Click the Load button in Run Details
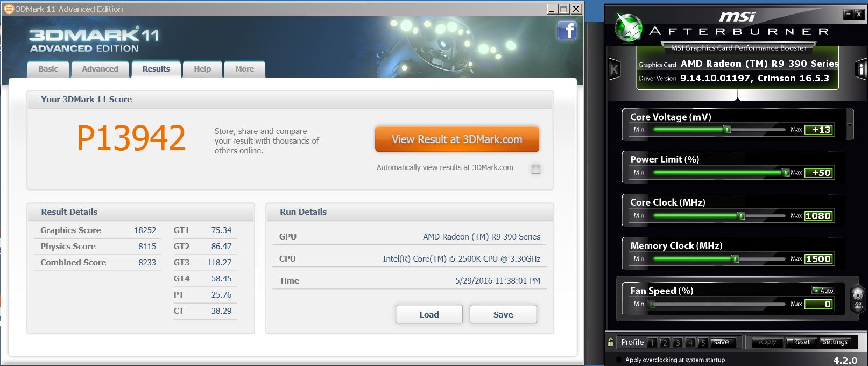 [429, 314]
